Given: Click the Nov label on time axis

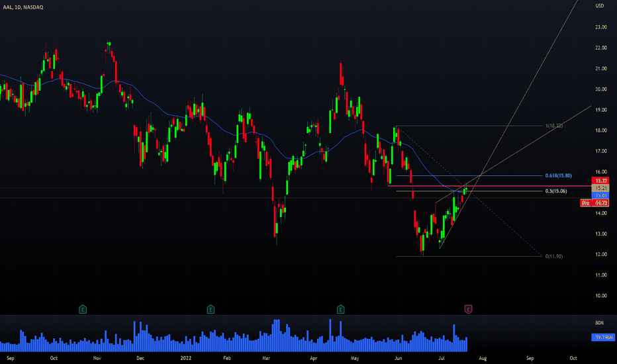Looking at the screenshot, I should pos(97,358).
